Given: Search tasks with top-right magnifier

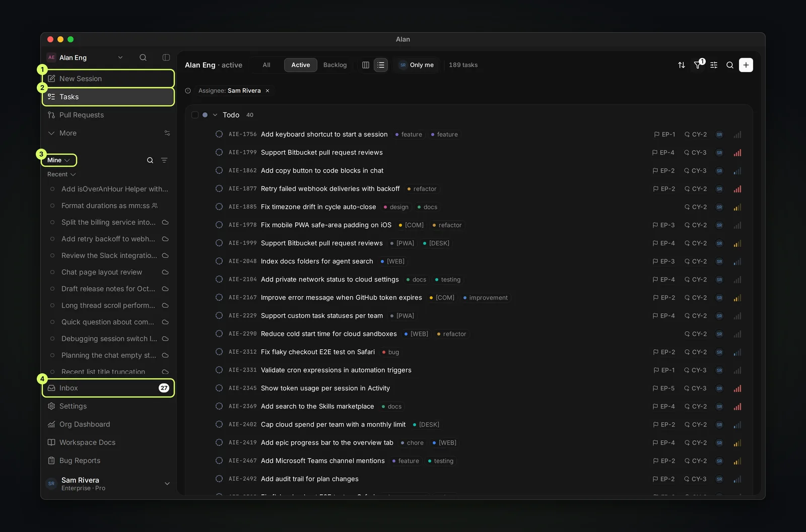Looking at the screenshot, I should [x=730, y=65].
